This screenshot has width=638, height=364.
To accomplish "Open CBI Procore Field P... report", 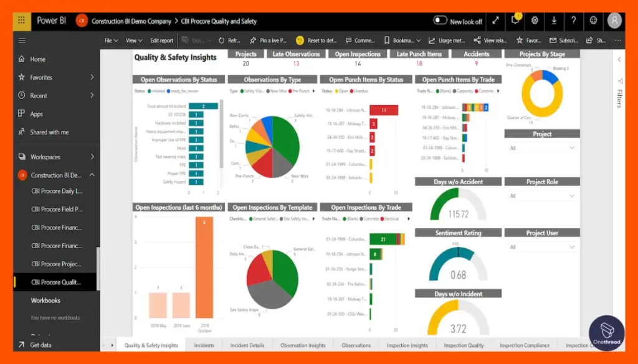I will pyautogui.click(x=57, y=209).
